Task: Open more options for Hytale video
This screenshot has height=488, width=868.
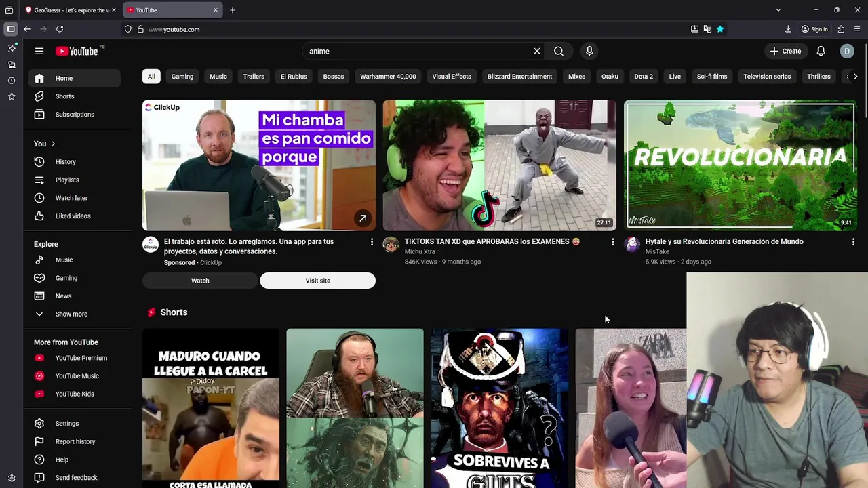Action: pyautogui.click(x=853, y=242)
